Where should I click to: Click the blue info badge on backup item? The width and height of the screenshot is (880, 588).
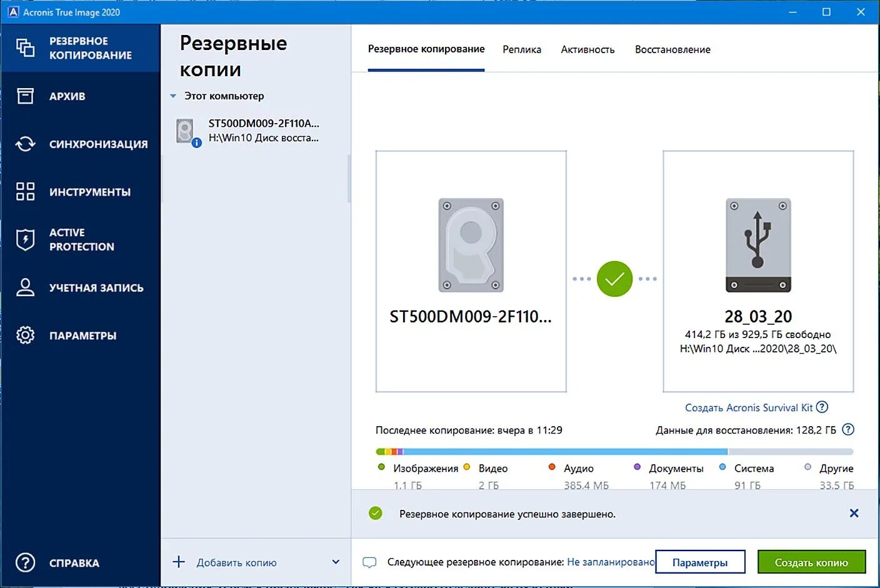tap(196, 142)
